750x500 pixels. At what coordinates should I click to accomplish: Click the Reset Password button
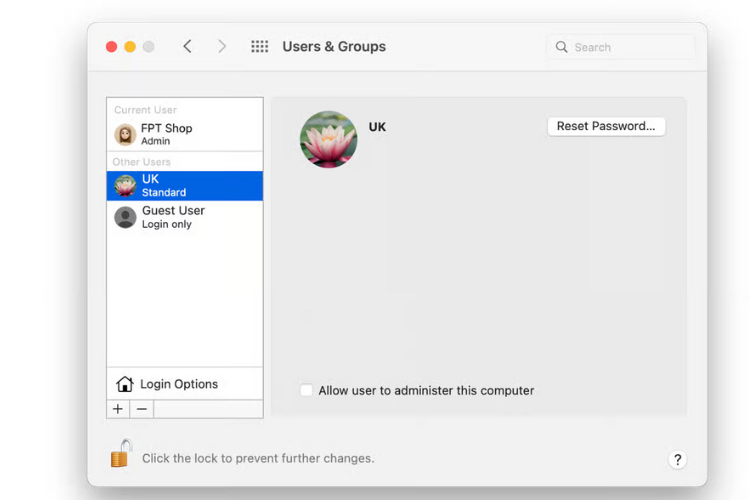point(606,126)
